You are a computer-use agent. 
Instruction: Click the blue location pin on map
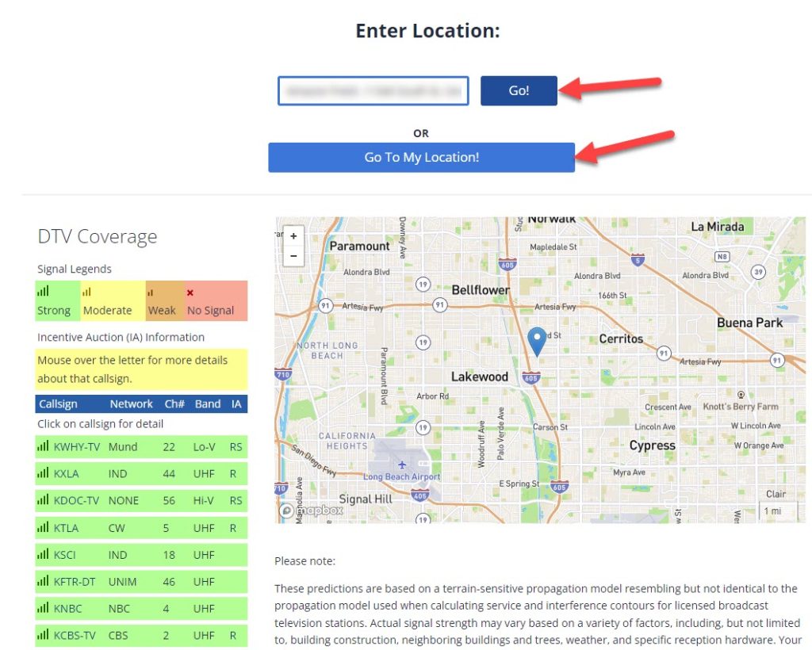537,342
